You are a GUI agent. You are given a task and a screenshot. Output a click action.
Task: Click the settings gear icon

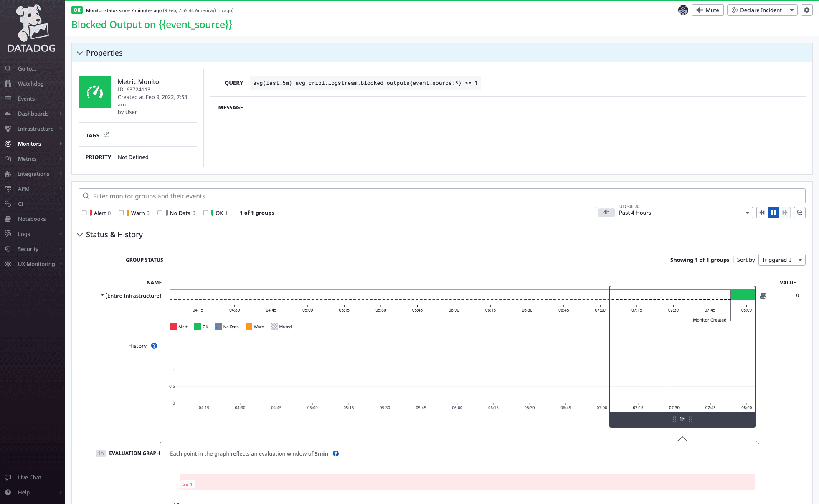click(x=807, y=10)
